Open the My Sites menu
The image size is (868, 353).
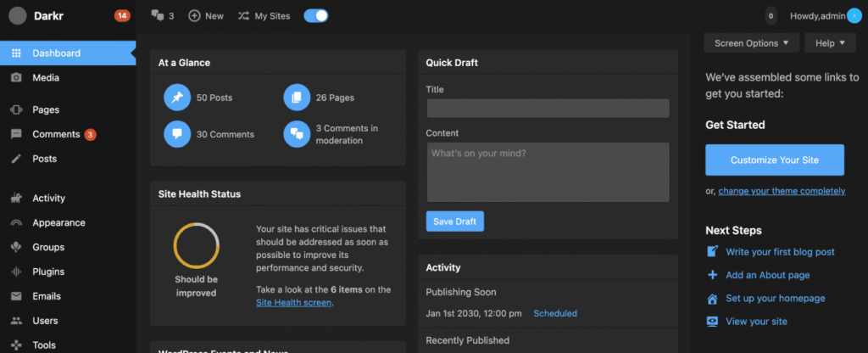coord(266,15)
